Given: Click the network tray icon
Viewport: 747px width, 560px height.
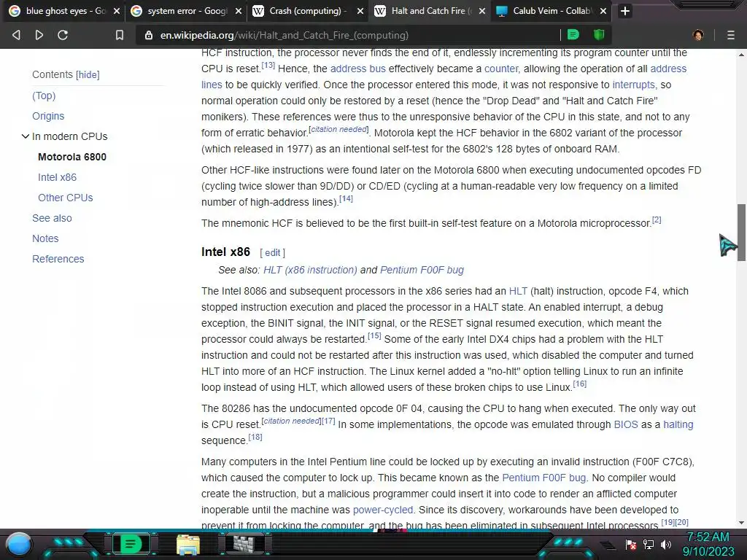Looking at the screenshot, I should click(648, 544).
